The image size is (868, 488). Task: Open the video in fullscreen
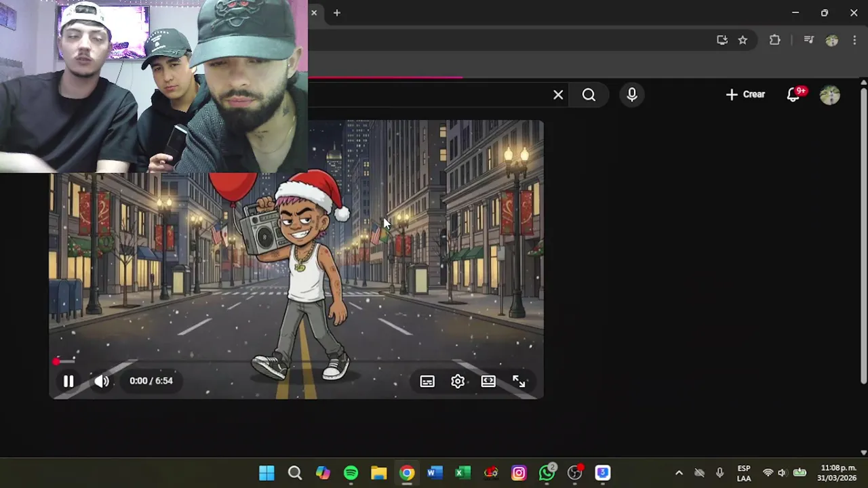point(519,382)
